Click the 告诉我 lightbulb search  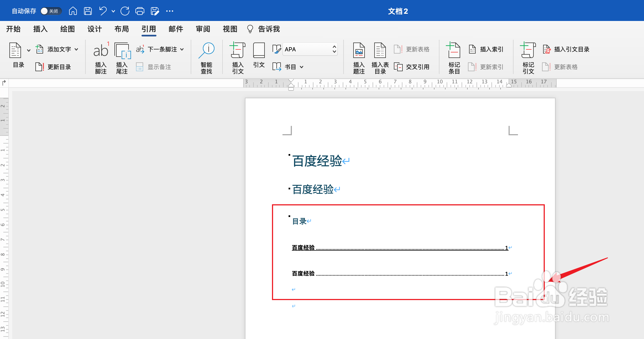[x=263, y=29]
